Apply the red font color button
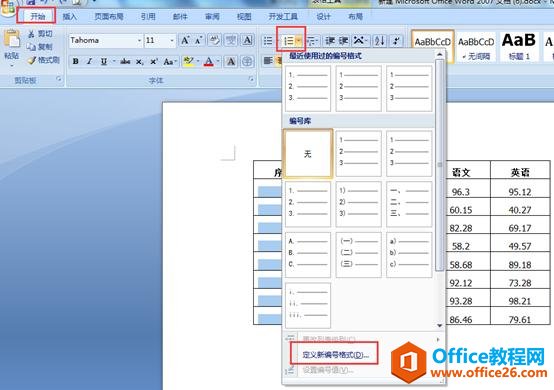554x390 pixels. pos(209,61)
